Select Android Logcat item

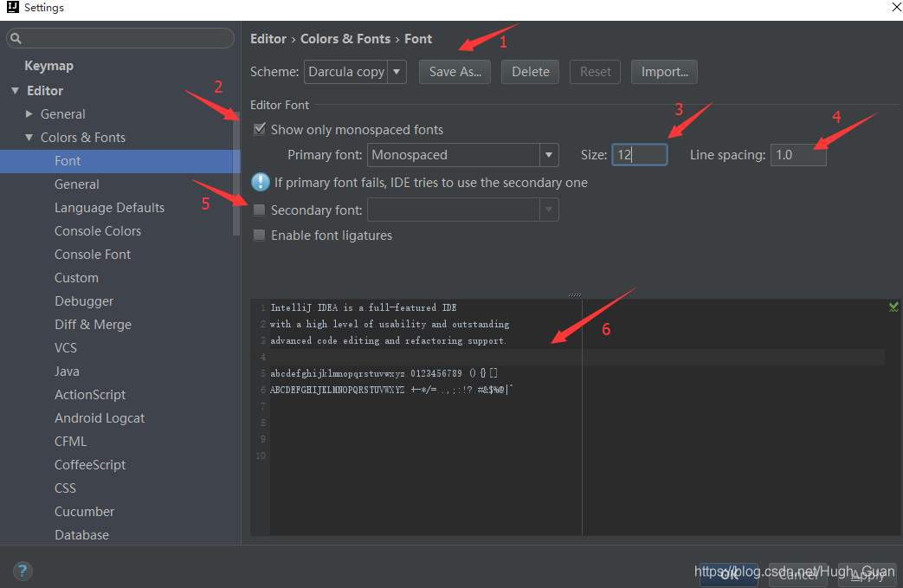click(100, 418)
